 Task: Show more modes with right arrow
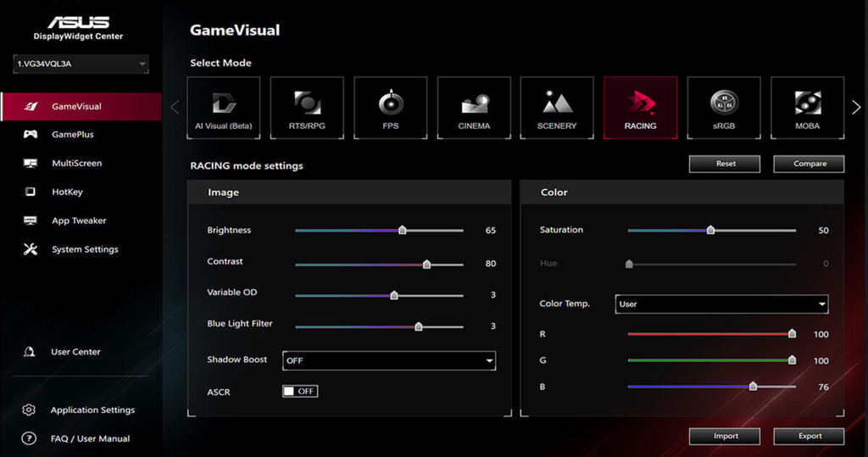856,107
